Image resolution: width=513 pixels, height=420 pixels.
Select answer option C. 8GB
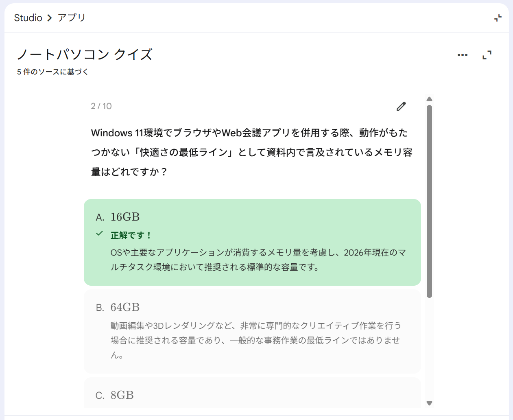[252, 393]
